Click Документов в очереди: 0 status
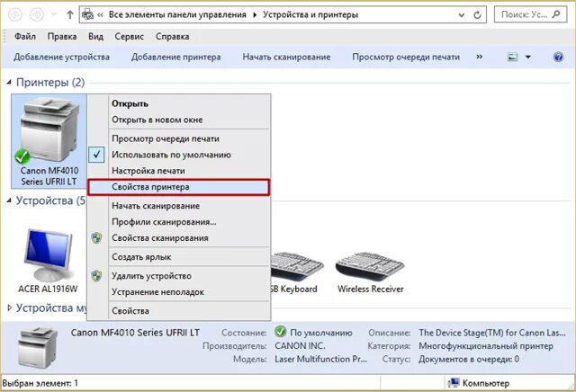576x392 pixels. click(x=469, y=359)
